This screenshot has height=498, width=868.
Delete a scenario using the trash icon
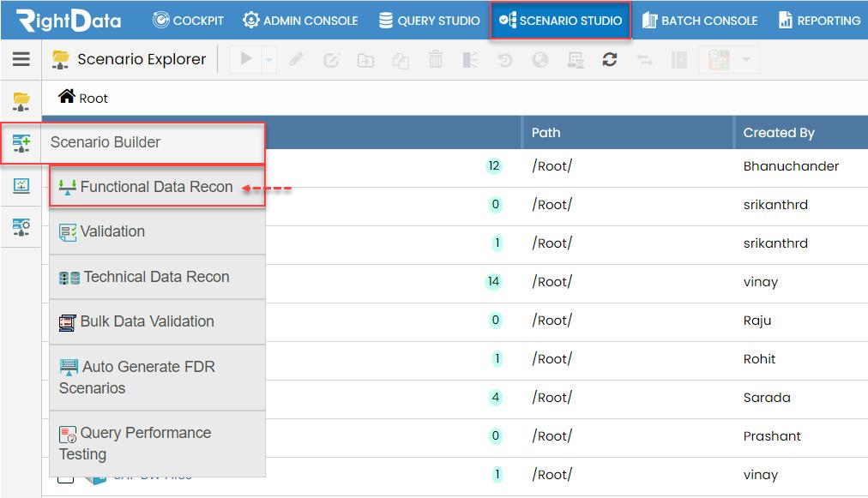point(436,60)
